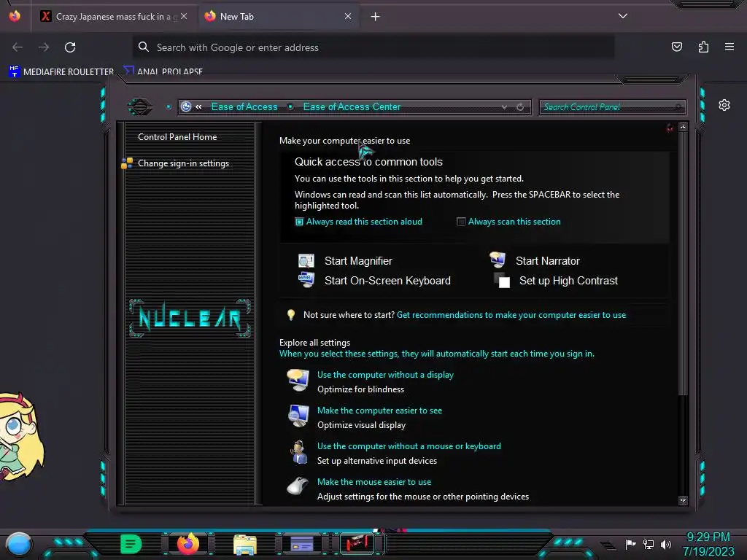Click the Start Narrator icon
The width and height of the screenshot is (747, 560).
point(498,260)
